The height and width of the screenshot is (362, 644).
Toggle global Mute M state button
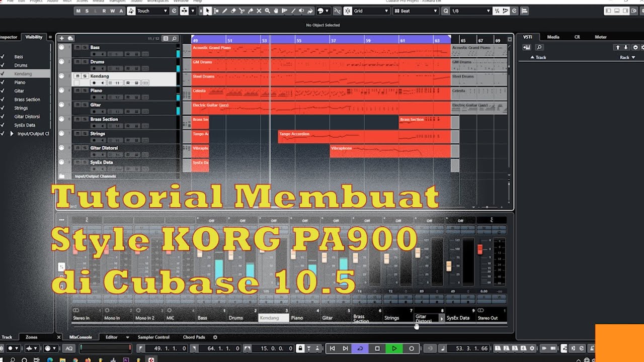pyautogui.click(x=78, y=11)
